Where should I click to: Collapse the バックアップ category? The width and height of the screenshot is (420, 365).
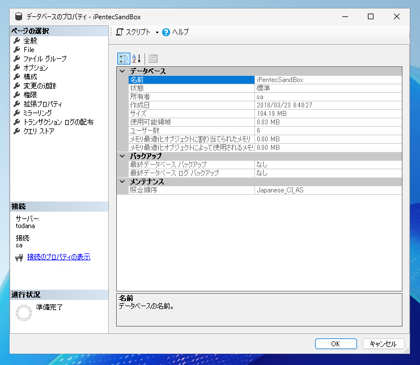click(x=122, y=156)
